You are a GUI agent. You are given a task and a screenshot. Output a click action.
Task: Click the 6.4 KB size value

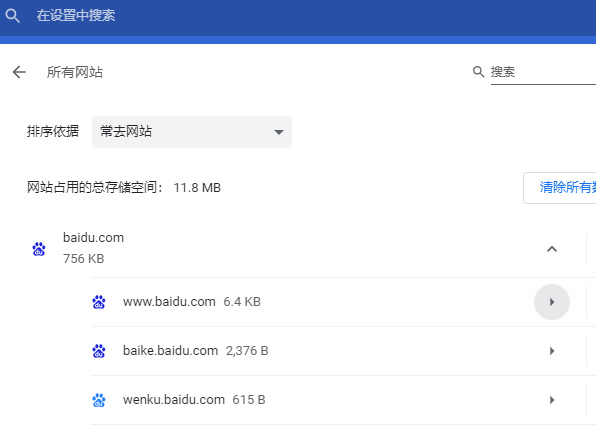[x=242, y=302]
